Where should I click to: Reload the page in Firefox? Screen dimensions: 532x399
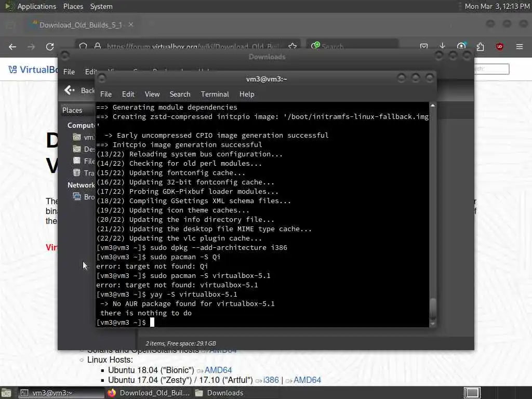[50, 47]
